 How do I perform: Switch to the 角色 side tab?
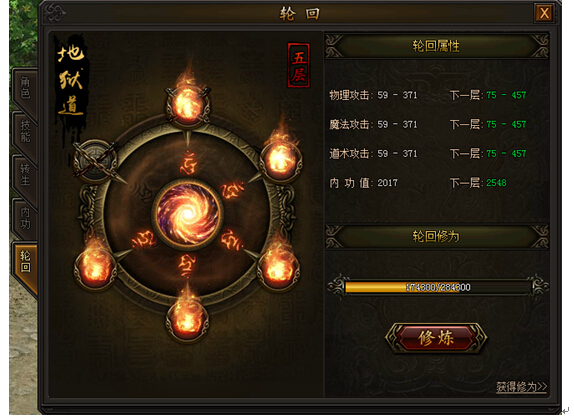(25, 89)
